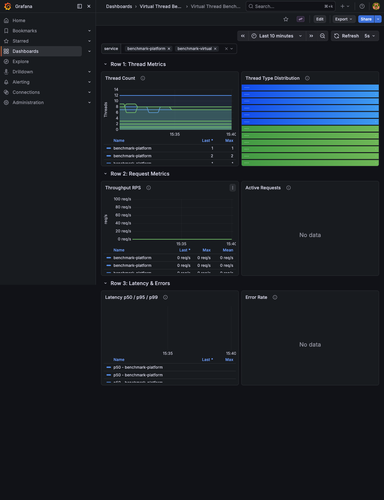
Task: Click the Edit button
Action: 320,19
